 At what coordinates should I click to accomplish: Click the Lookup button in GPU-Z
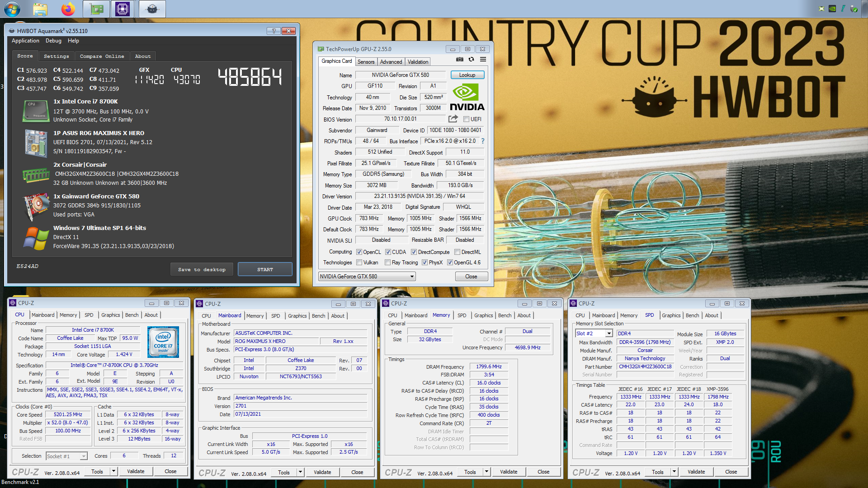click(x=467, y=75)
